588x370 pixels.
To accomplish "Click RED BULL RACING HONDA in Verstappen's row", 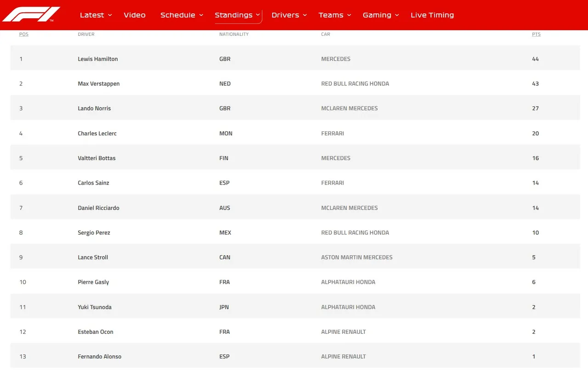I will (x=355, y=84).
